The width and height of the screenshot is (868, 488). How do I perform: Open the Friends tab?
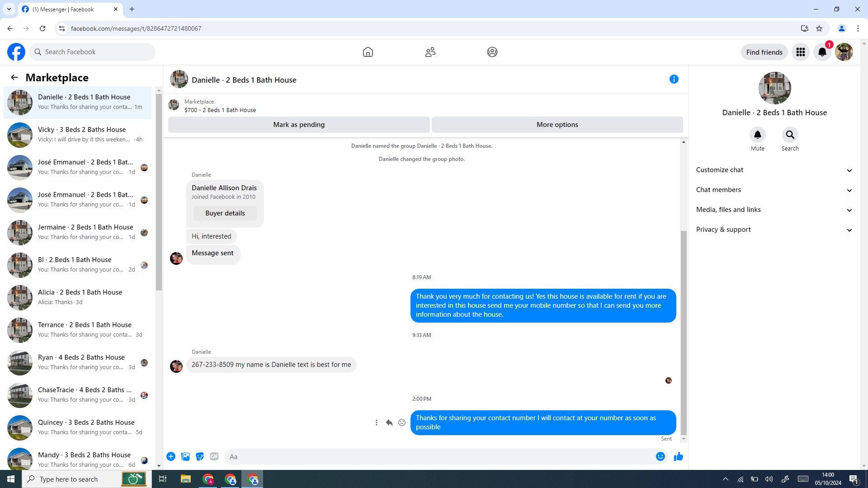pos(430,52)
